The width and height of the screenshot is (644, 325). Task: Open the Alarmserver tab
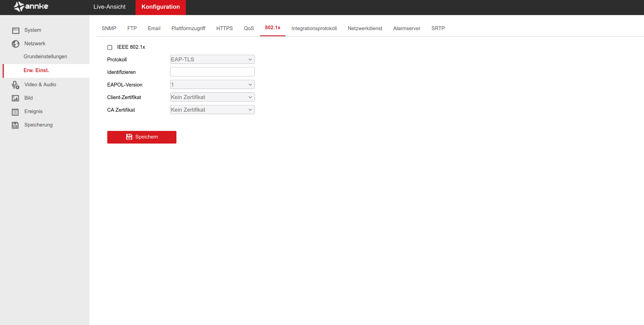pos(407,29)
